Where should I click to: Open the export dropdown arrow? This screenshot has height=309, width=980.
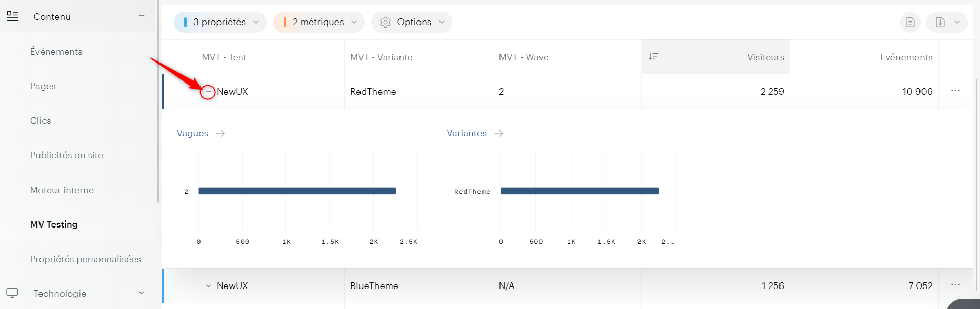coord(957,22)
